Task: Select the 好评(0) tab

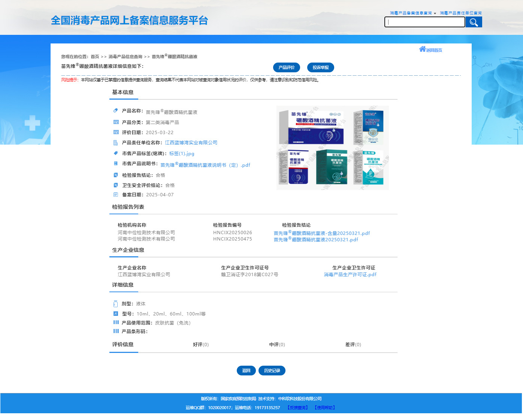Action: click(201, 345)
